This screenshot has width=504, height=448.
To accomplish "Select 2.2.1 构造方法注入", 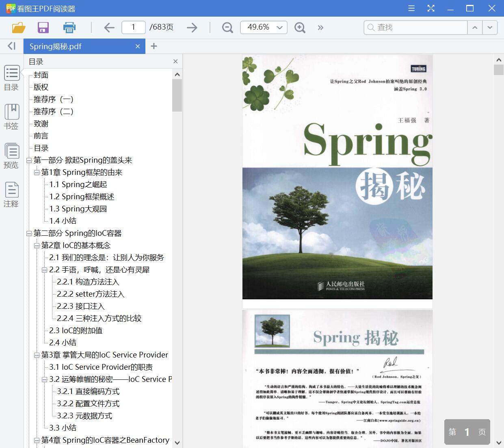I will [88, 282].
